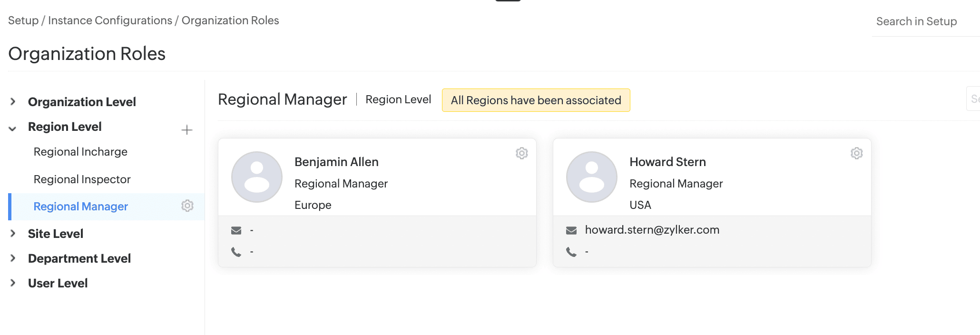Expand the Site Level section
The image size is (980, 335).
click(x=13, y=233)
